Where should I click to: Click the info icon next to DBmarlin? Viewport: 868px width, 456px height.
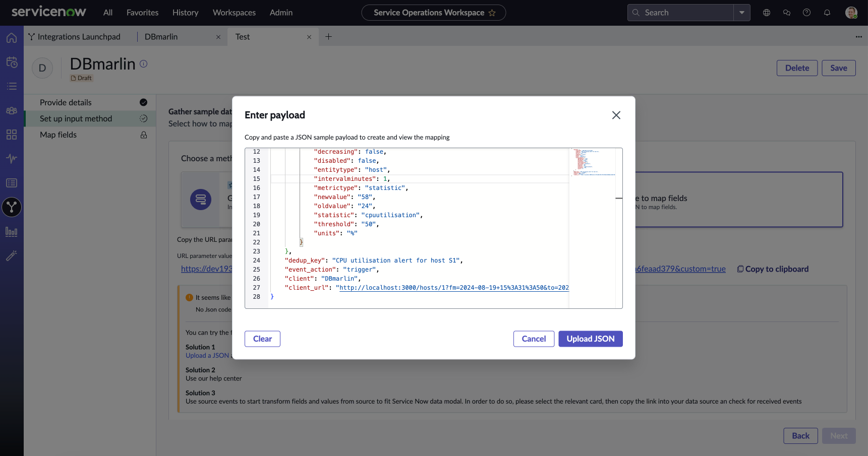pyautogui.click(x=144, y=63)
